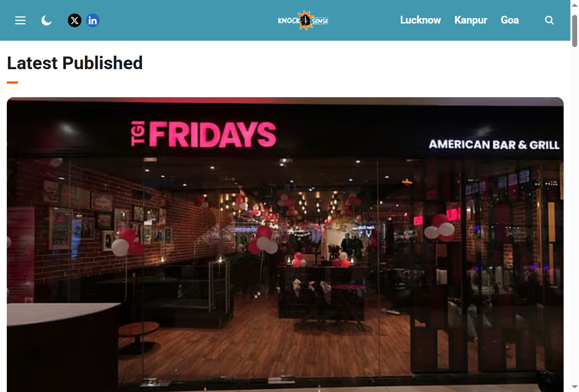Click the Knocksense logo
This screenshot has height=392, width=579.
click(x=303, y=20)
